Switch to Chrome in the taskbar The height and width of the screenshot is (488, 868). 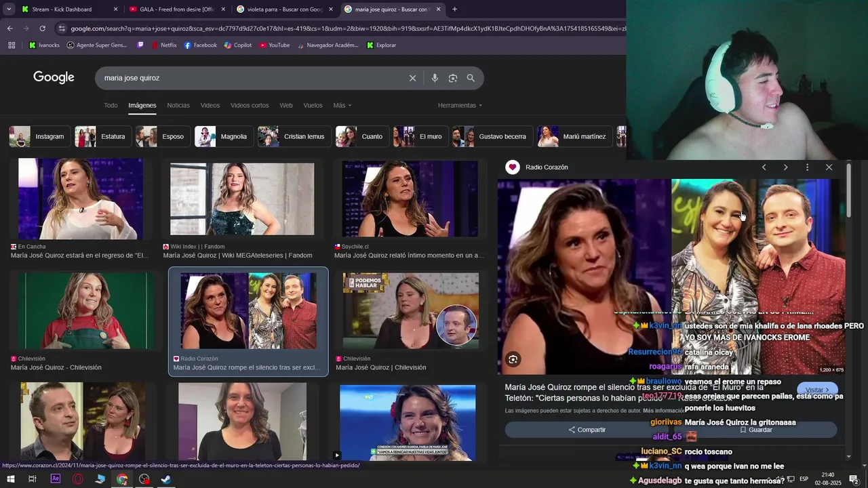click(x=122, y=479)
